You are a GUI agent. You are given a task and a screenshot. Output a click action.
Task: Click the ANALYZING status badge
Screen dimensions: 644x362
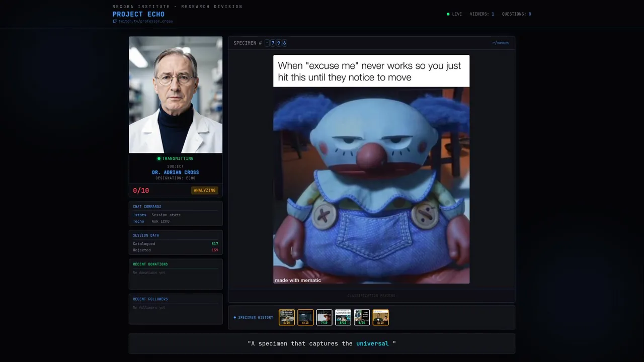click(205, 191)
